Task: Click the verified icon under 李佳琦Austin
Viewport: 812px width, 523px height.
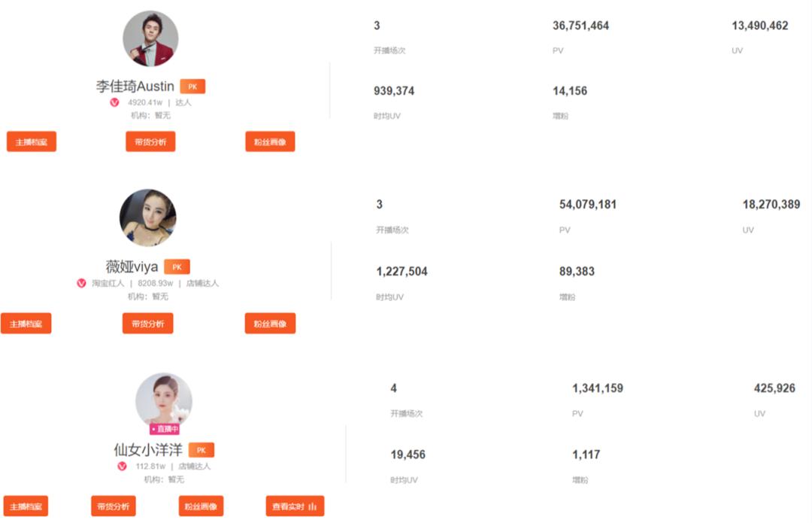Action: (x=115, y=102)
